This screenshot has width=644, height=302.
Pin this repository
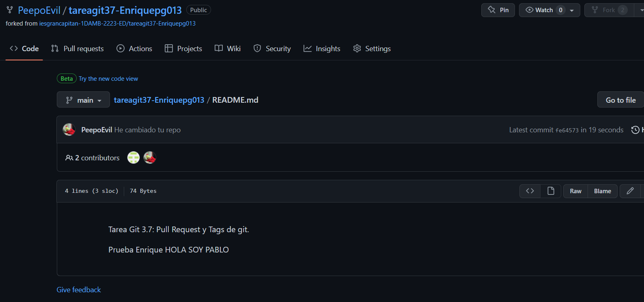pyautogui.click(x=498, y=10)
